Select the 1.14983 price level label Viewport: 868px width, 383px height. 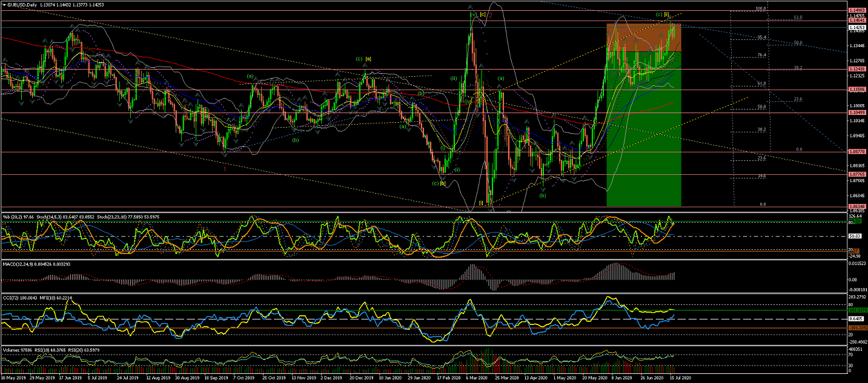(x=858, y=11)
